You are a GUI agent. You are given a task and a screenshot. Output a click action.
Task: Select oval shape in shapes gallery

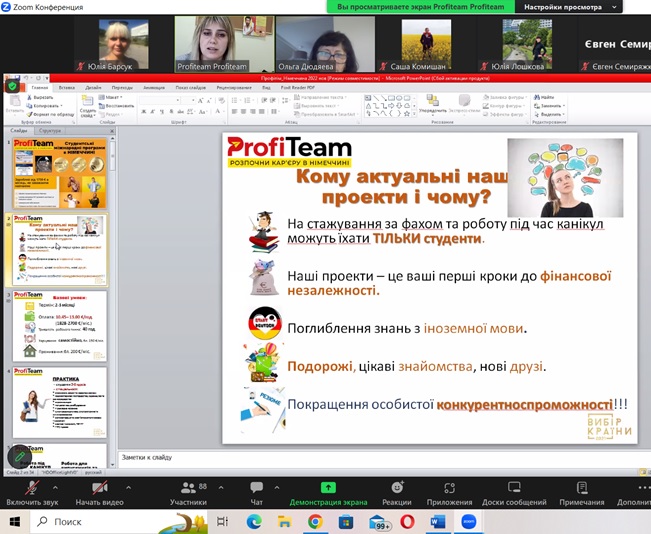click(399, 98)
